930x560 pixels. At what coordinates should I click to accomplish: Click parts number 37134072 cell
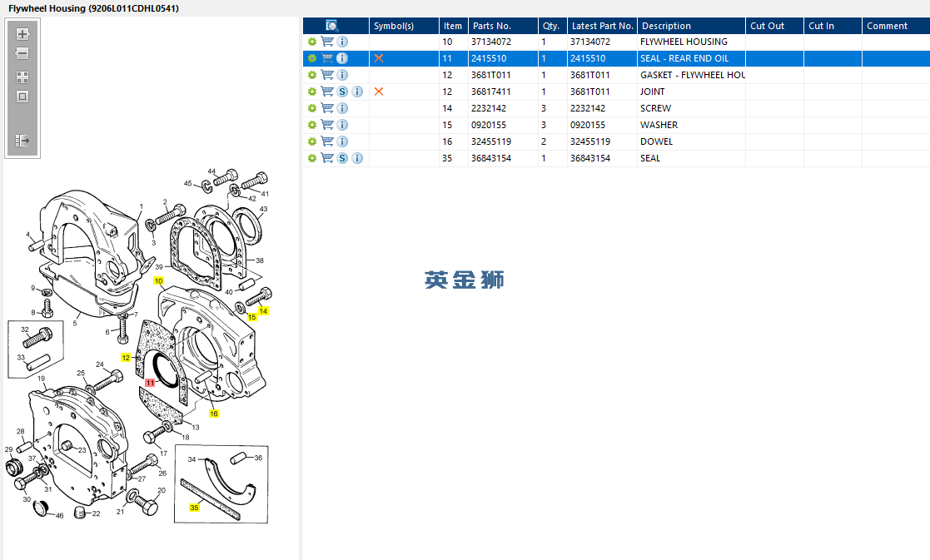[503, 42]
